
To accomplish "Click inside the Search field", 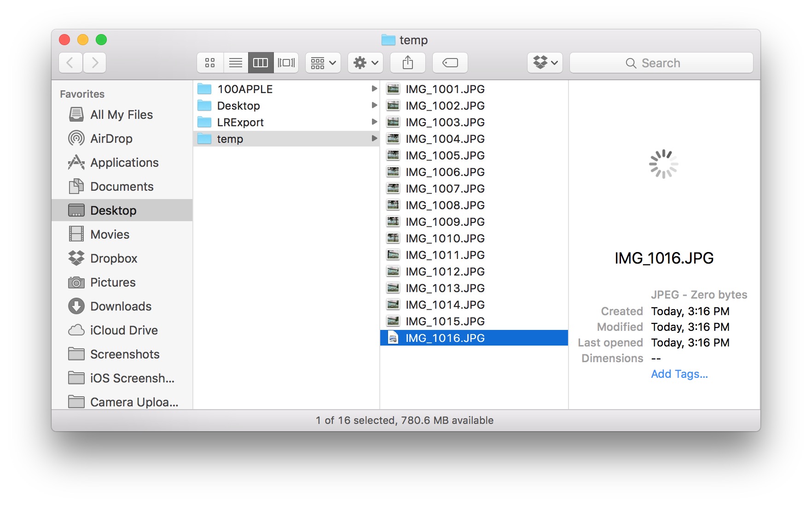I will point(661,63).
